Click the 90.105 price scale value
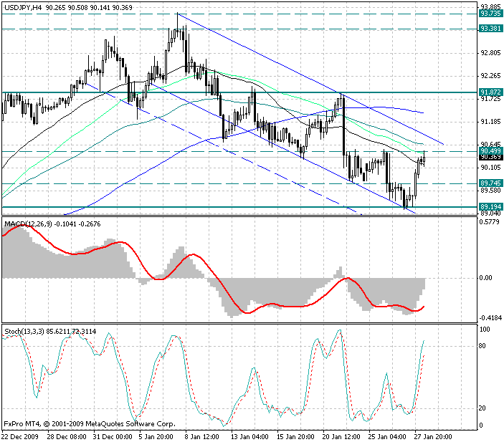504x442 pixels. point(491,168)
